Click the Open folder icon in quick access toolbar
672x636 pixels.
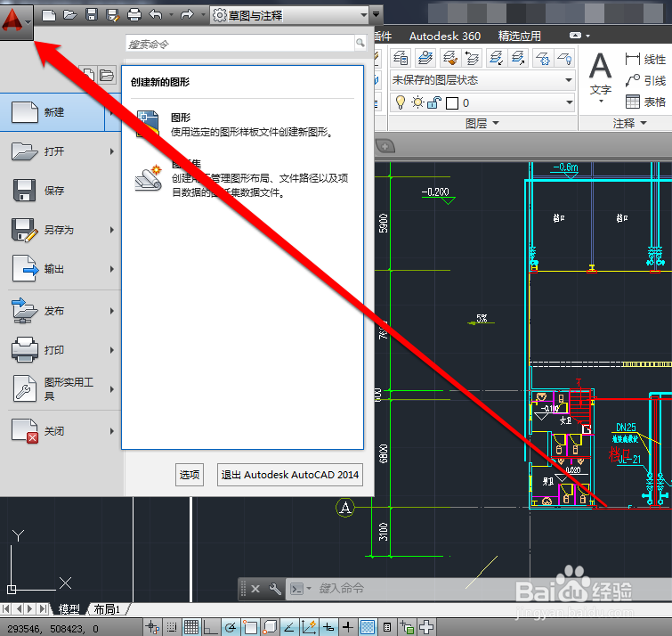pos(69,15)
